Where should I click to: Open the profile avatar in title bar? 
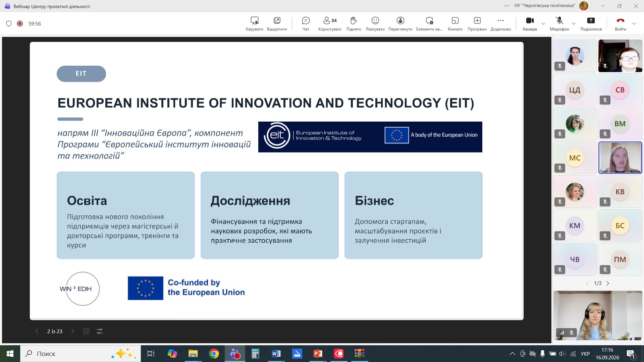click(x=584, y=6)
